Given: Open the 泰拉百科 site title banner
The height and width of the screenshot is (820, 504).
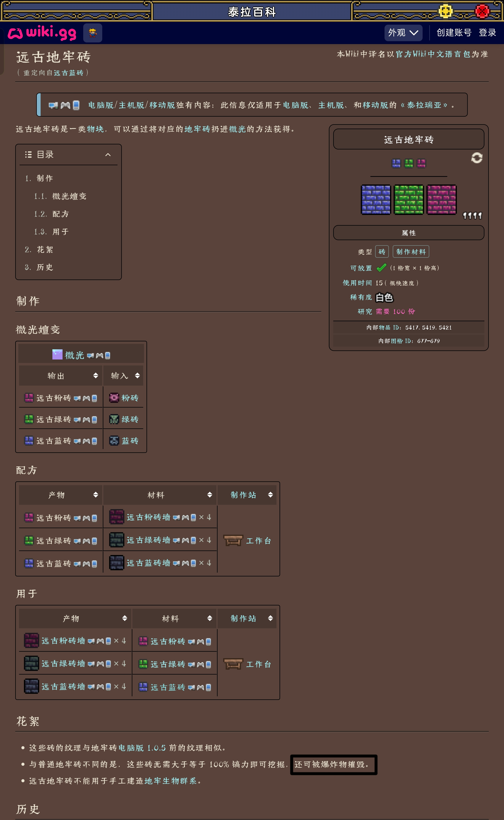Looking at the screenshot, I should 252,12.
